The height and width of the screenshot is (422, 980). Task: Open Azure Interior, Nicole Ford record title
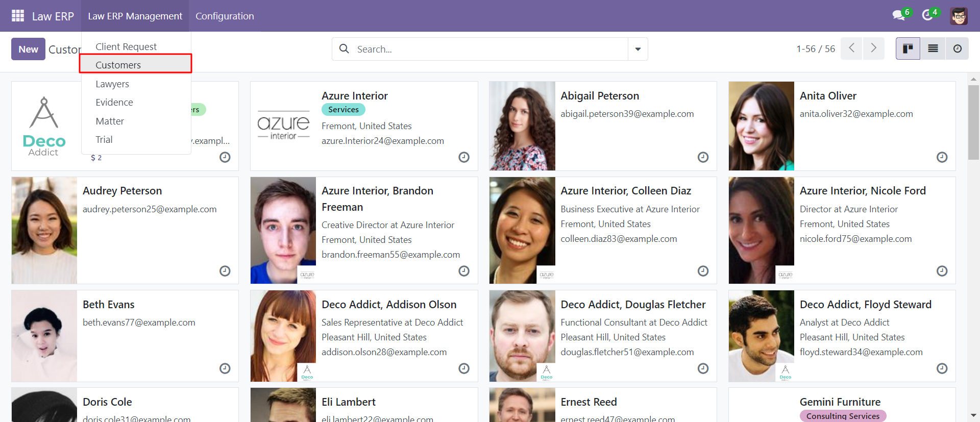[x=863, y=191]
